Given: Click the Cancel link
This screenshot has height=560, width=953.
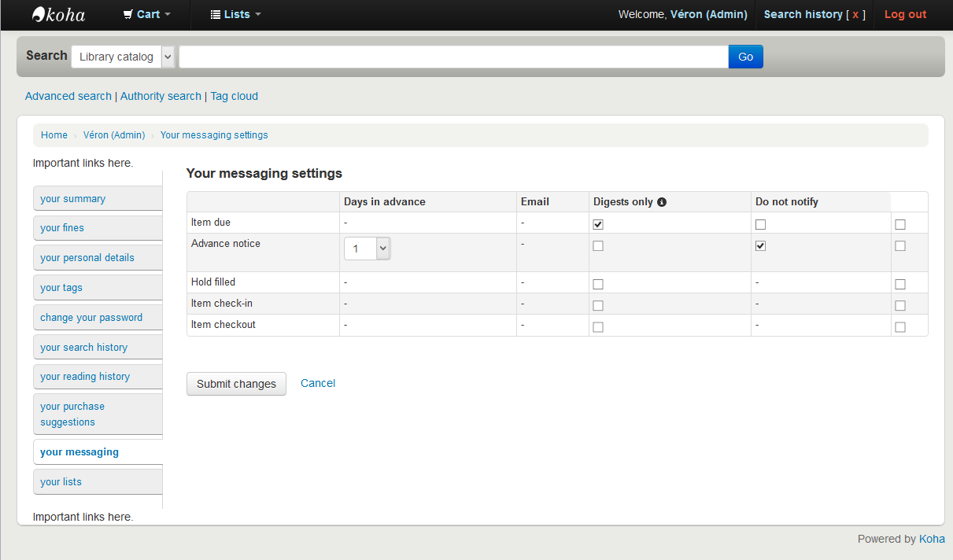Looking at the screenshot, I should coord(318,383).
